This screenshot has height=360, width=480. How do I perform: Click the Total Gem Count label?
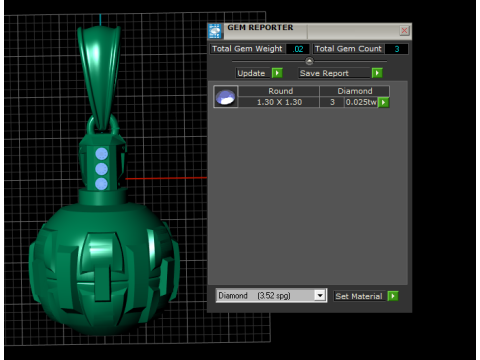348,49
